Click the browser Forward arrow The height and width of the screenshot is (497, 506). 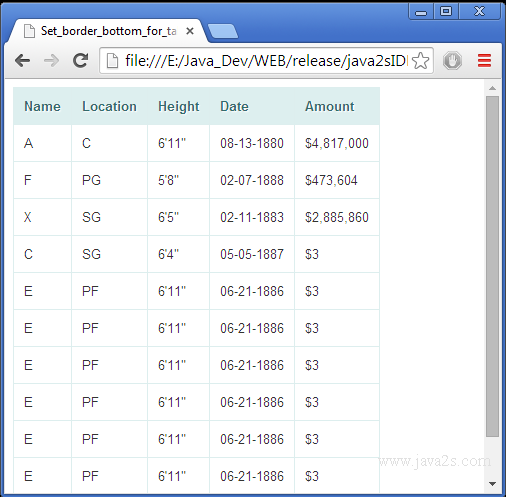click(x=51, y=61)
